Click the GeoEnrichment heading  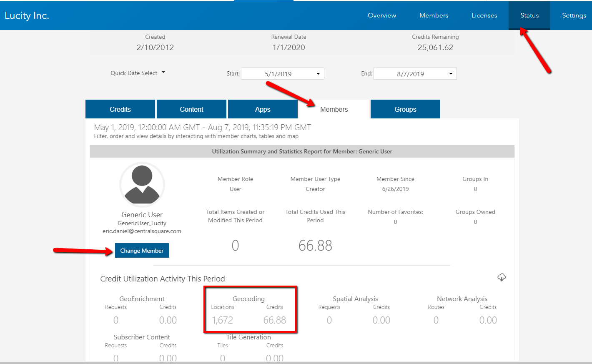click(142, 299)
